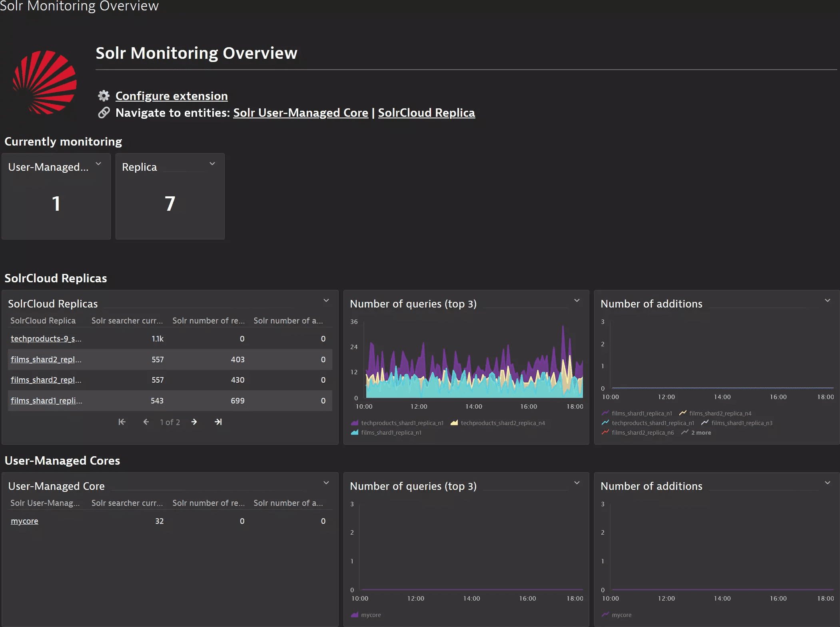Expand User-Managed Cores queries chart menu

577,483
